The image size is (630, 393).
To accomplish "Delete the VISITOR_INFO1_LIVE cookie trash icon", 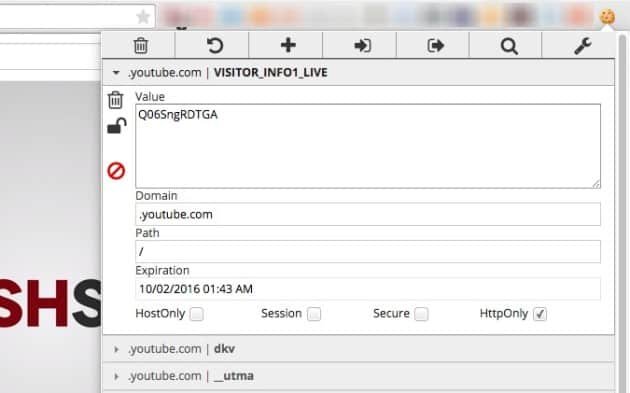I will 115,100.
